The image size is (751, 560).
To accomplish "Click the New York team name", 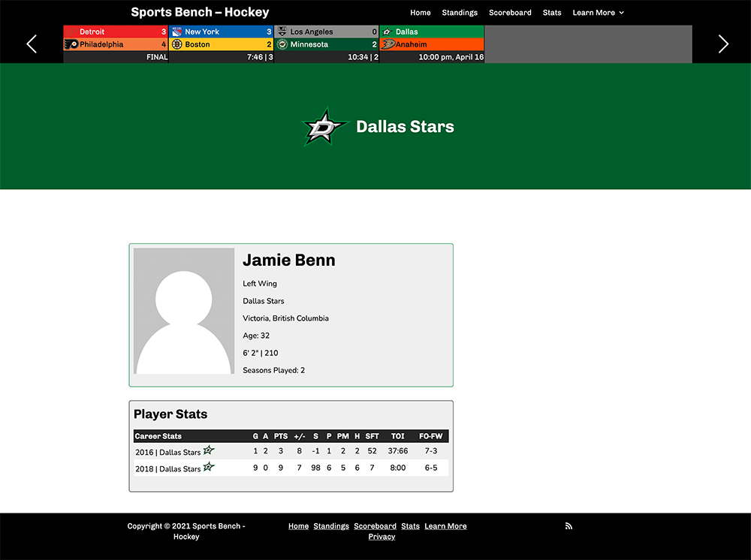I will tap(201, 32).
